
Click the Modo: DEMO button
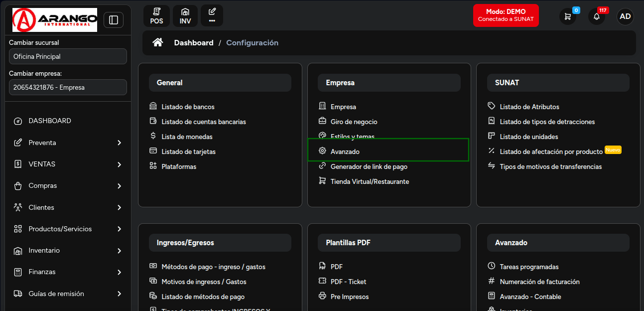coord(506,15)
